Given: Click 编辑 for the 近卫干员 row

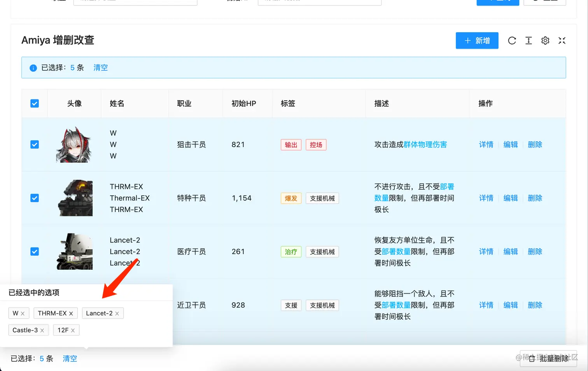Looking at the screenshot, I should [511, 305].
